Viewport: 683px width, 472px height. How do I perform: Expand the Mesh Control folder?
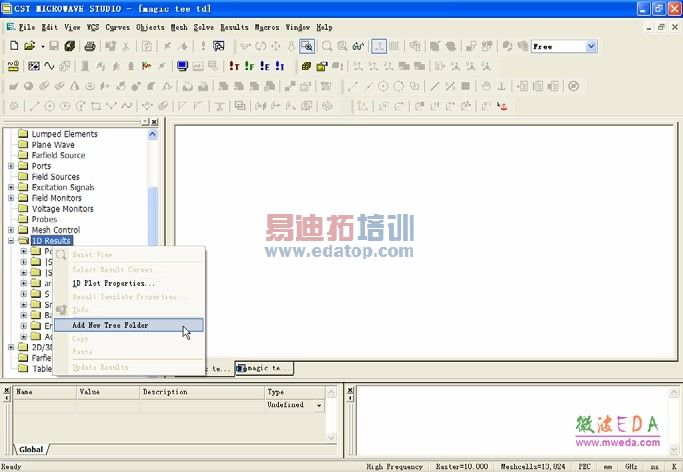(x=11, y=230)
